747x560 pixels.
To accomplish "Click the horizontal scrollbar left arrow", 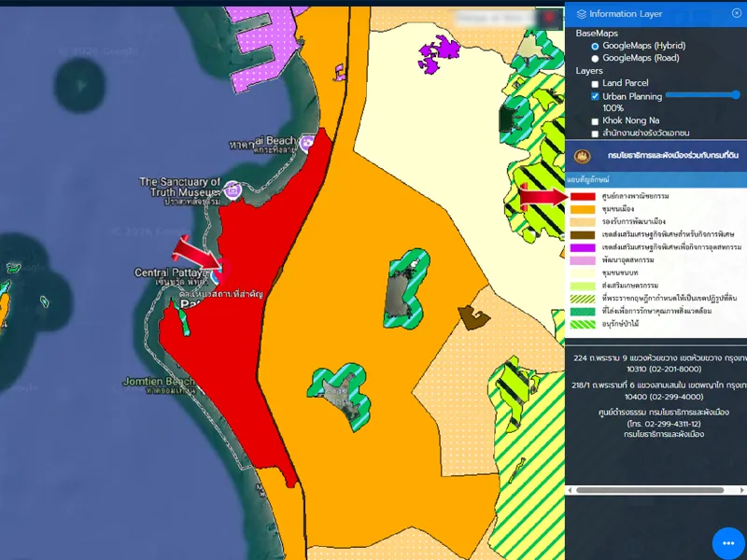I will click(571, 490).
